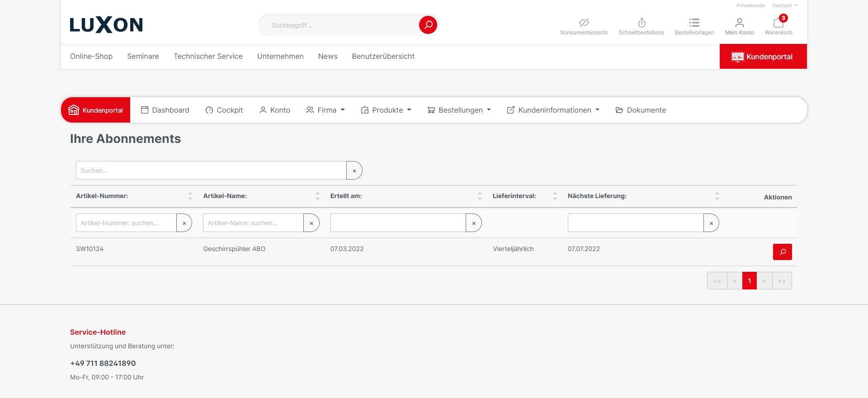This screenshot has width=868, height=398.
Task: Clear the Artikel-Nummer filter
Action: (x=184, y=223)
